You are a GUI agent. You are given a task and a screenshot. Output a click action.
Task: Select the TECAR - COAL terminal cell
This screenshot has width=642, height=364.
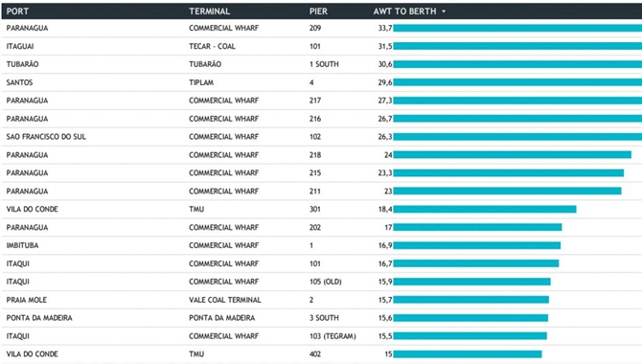click(x=212, y=46)
